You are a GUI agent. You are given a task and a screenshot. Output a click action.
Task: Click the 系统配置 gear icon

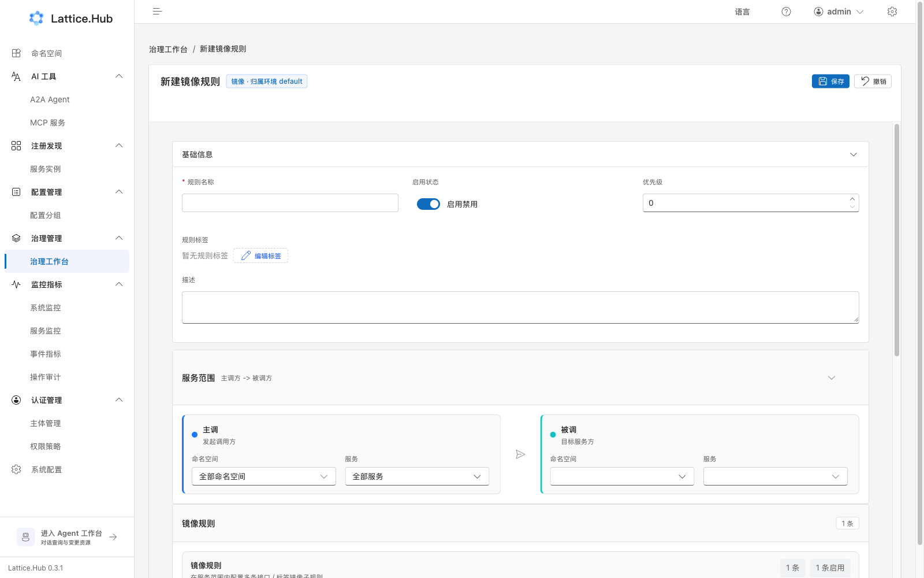(16, 469)
